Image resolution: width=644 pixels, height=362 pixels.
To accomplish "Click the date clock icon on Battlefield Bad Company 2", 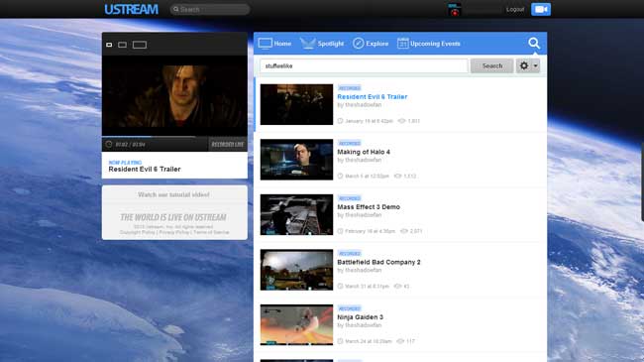I will click(340, 287).
